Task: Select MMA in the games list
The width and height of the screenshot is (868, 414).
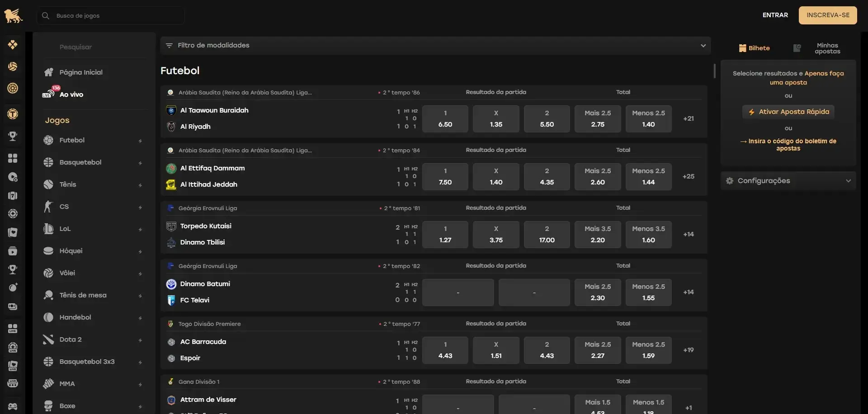Action: coord(67,384)
